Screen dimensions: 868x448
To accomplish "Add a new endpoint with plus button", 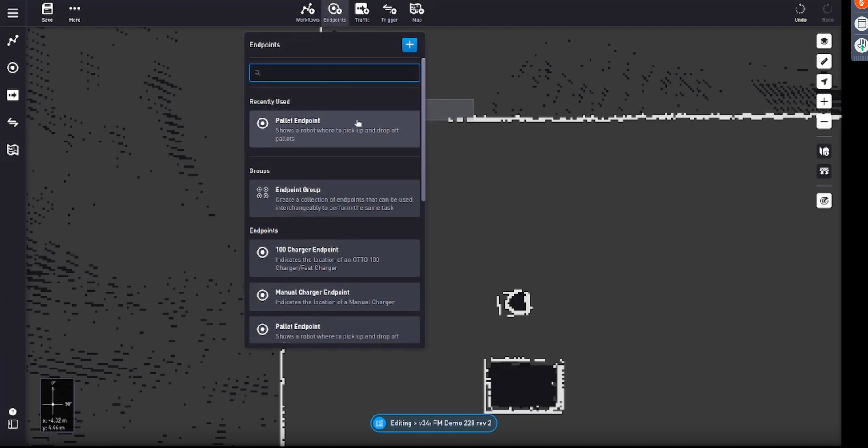I will pos(410,45).
